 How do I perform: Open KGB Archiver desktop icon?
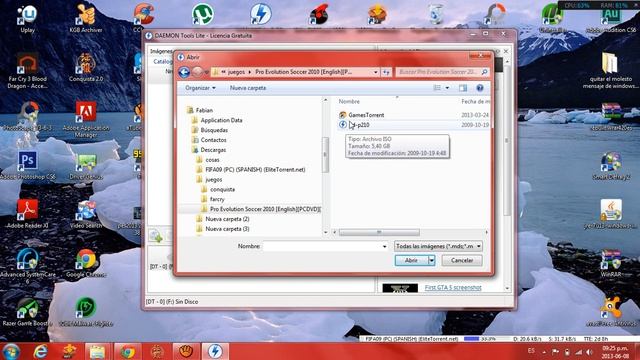click(86, 18)
